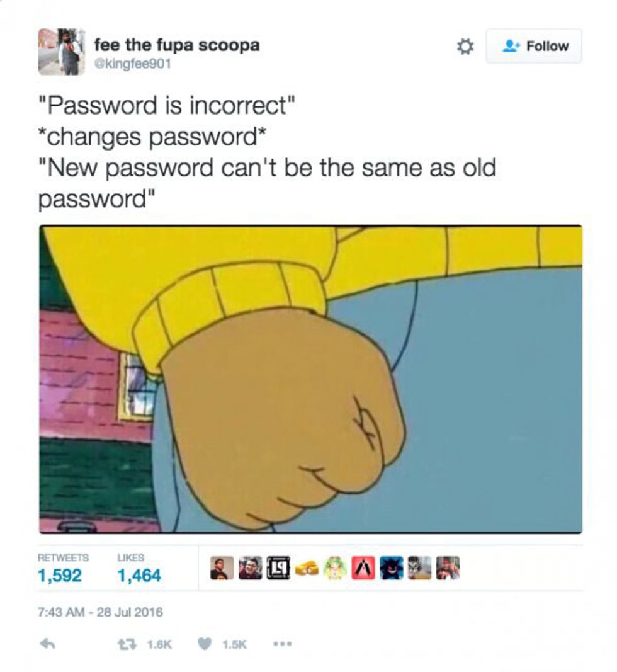Screen dimensions: 617x672
Task: Click the retweet icon showing 1.6K
Action: 125,644
